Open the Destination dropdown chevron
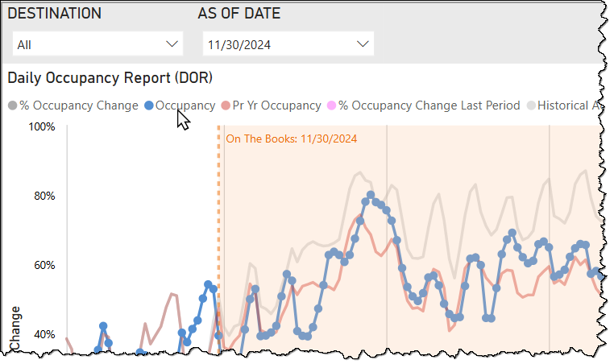The height and width of the screenshot is (364, 614). 172,44
